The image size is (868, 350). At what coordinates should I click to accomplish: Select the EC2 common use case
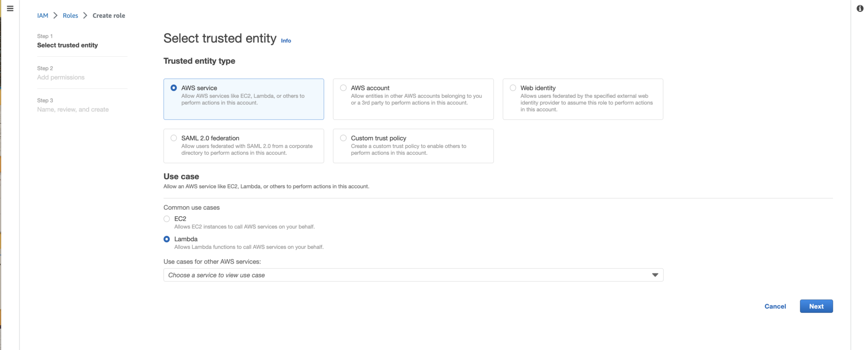pyautogui.click(x=167, y=219)
